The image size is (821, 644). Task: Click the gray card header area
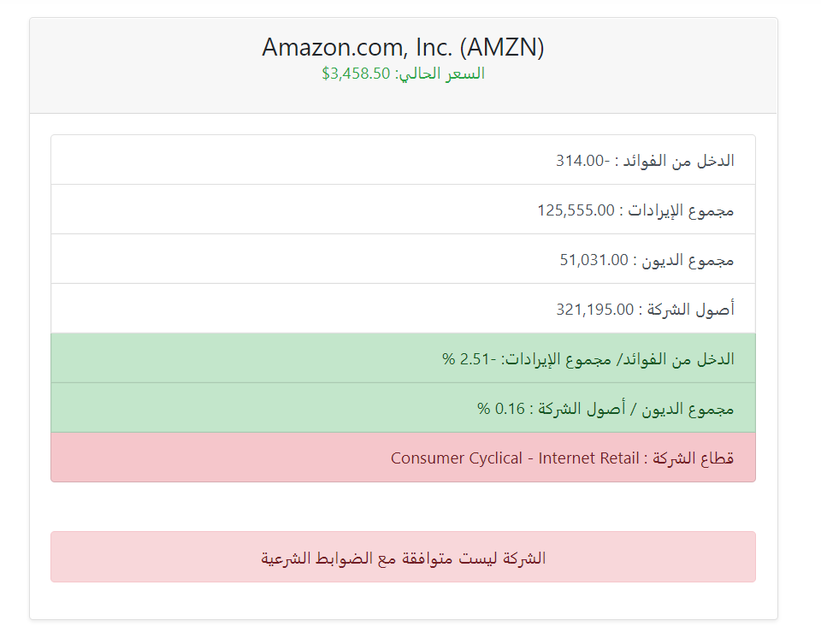[x=403, y=66]
